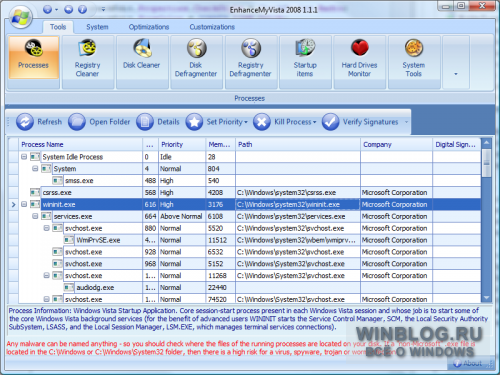Switch to the Tools tab
The image size is (500, 375).
pyautogui.click(x=58, y=27)
